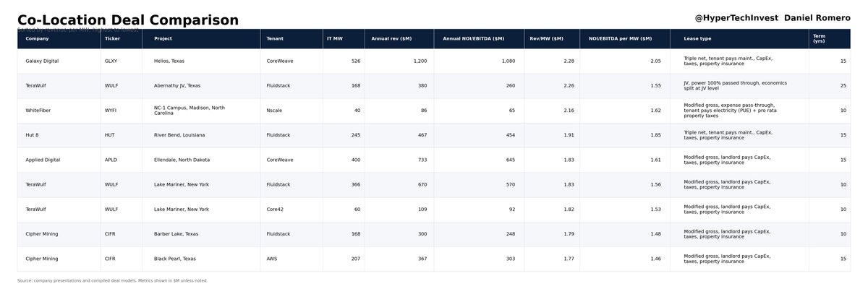Viewport: 868px width, 289px height.
Task: Click the 670 annual revenue value
Action: (422, 184)
